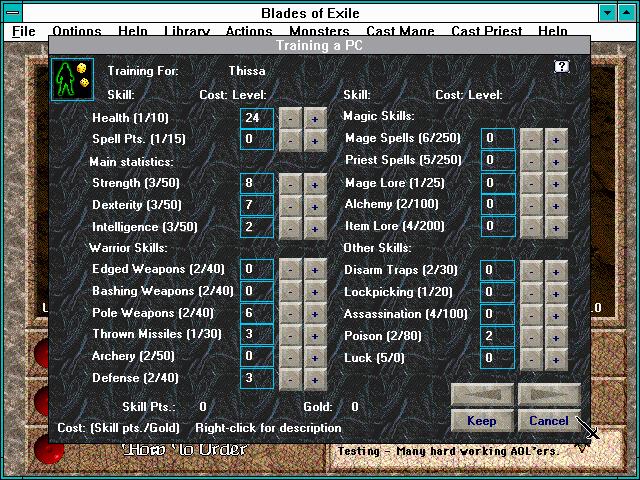Image resolution: width=640 pixels, height=480 pixels.
Task: Increase Defense with plus button
Action: click(x=315, y=380)
